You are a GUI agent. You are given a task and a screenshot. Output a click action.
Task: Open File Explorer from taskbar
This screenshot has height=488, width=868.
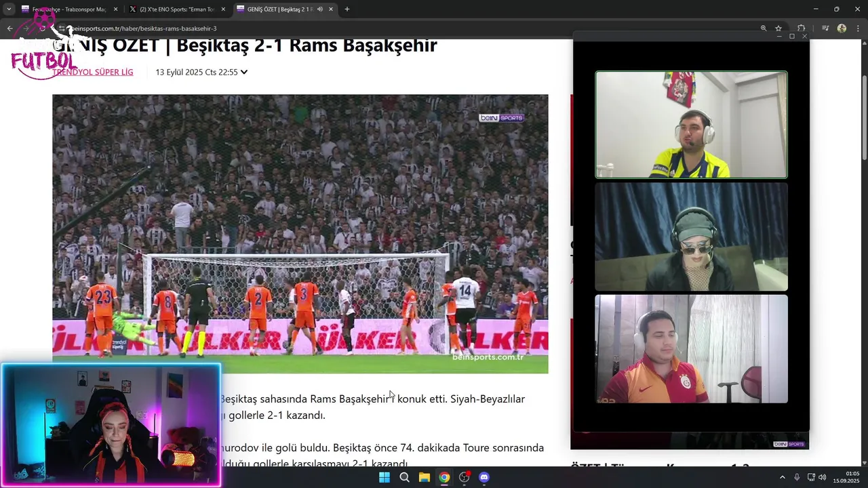pyautogui.click(x=424, y=477)
